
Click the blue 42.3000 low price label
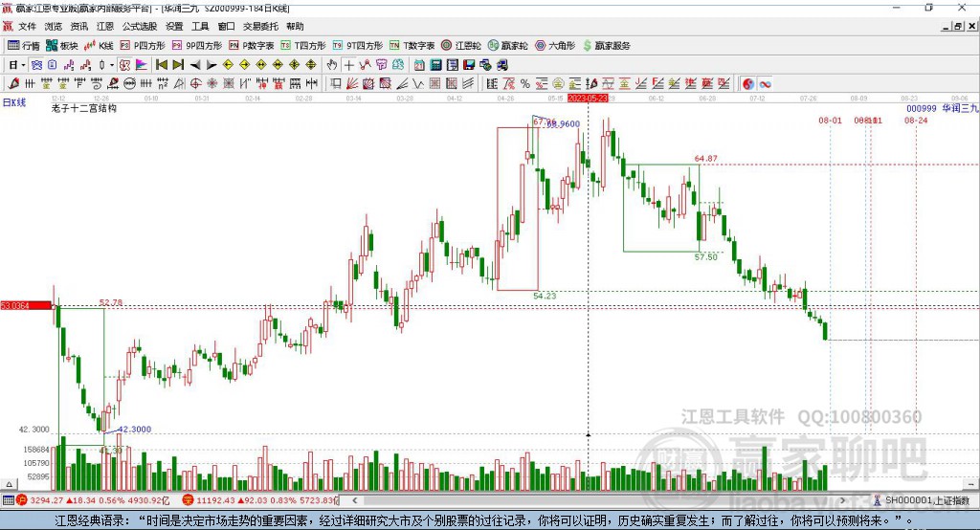(134, 430)
